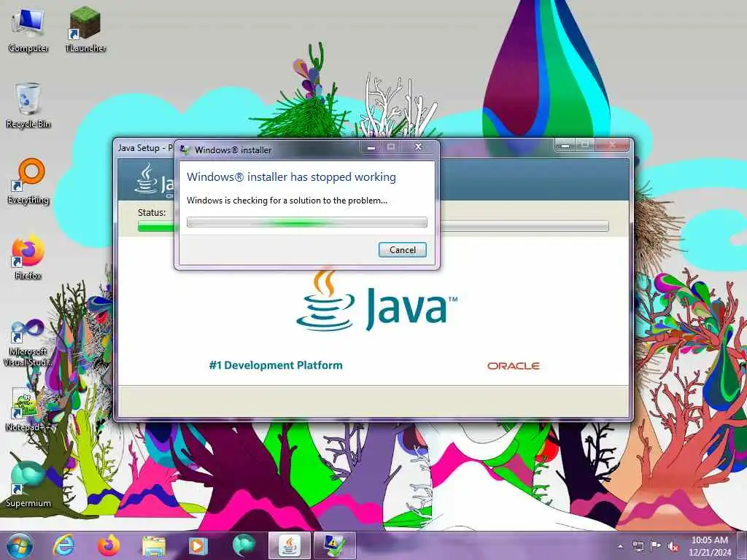This screenshot has height=560, width=747.
Task: Open the network tray icon
Action: [x=638, y=546]
